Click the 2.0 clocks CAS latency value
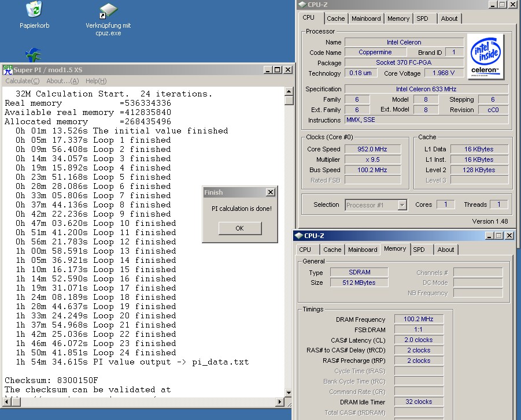The width and height of the screenshot is (521, 420). point(419,340)
